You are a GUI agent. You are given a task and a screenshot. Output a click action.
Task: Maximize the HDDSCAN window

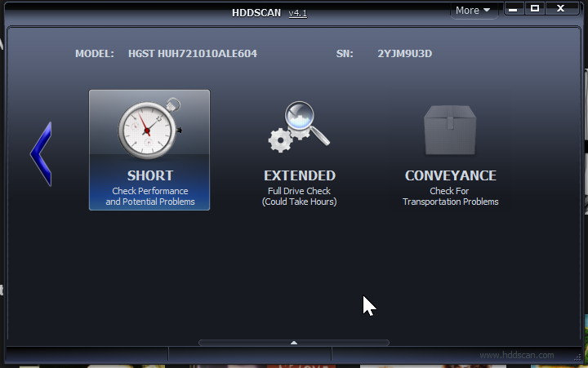pyautogui.click(x=535, y=9)
